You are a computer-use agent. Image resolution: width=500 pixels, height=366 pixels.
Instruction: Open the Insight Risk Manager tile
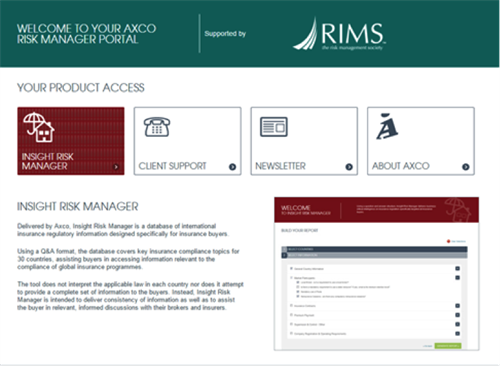[71, 141]
